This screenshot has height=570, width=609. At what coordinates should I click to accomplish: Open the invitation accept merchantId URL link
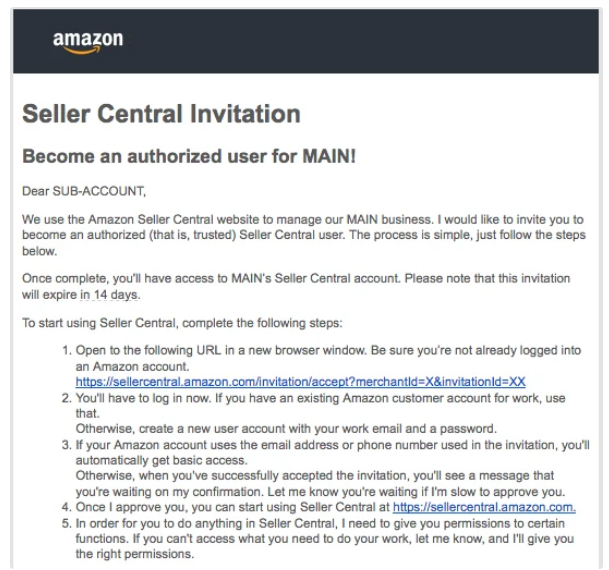pyautogui.click(x=301, y=382)
